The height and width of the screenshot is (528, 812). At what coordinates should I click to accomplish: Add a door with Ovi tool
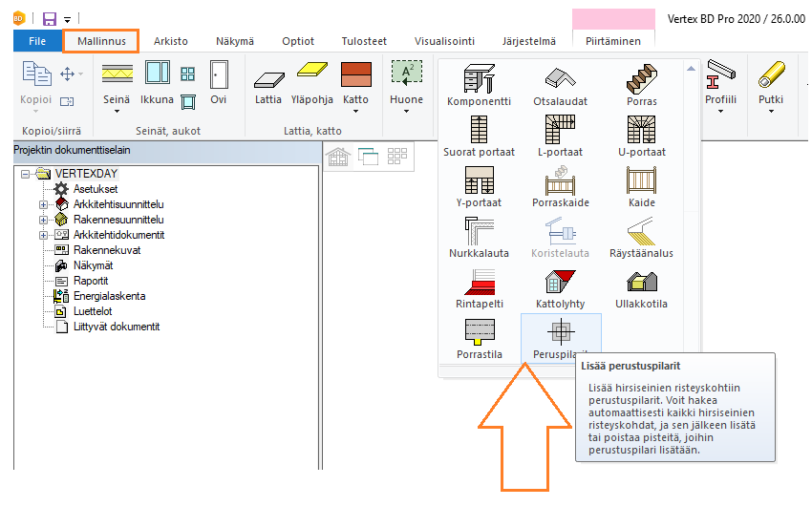coord(219,83)
